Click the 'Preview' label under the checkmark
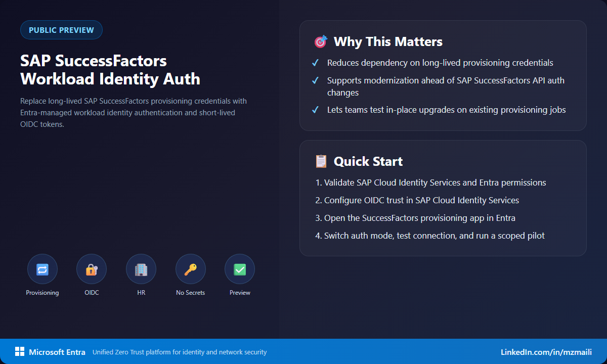Viewport: 607px width, 364px height. tap(240, 293)
